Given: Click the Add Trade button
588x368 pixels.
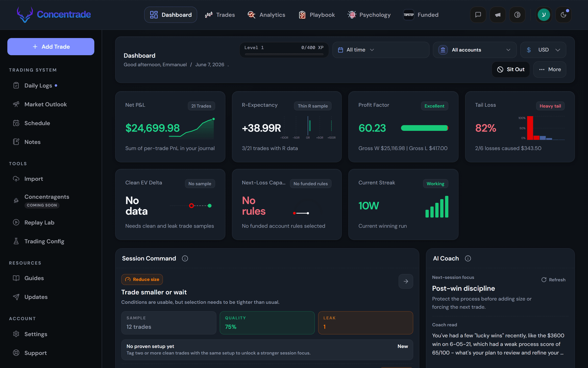Looking at the screenshot, I should pyautogui.click(x=51, y=47).
